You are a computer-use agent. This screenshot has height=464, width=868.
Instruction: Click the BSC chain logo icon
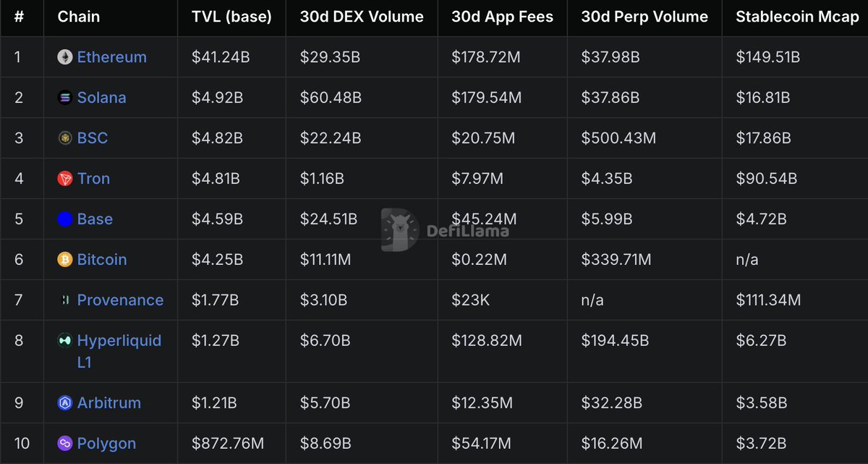point(65,138)
